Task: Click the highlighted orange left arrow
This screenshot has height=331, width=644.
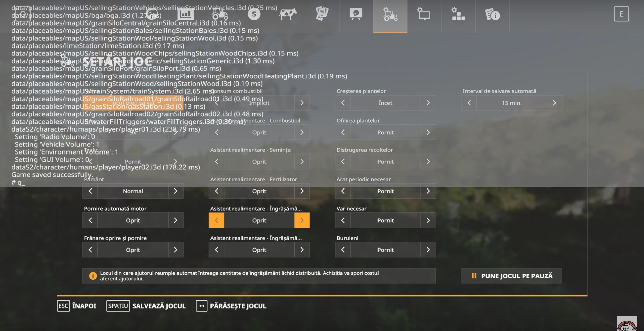Action: (216, 220)
